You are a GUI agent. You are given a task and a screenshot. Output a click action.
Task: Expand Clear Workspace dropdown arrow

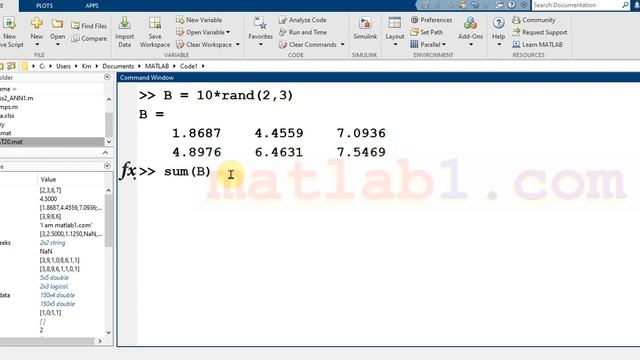(x=238, y=44)
